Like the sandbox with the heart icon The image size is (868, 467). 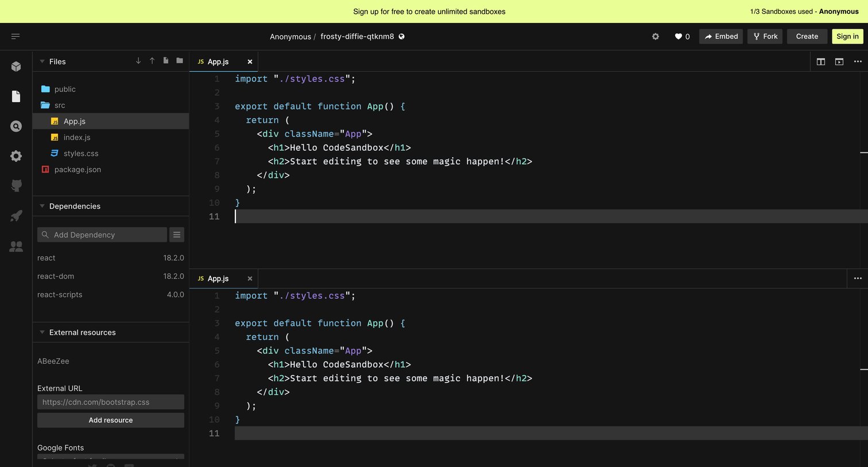[x=678, y=36]
